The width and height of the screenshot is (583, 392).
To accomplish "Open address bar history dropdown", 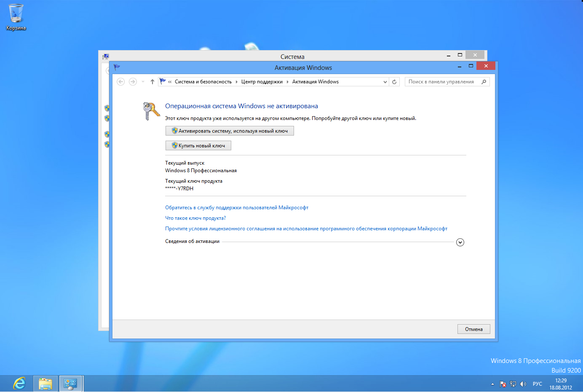I will [x=385, y=82].
